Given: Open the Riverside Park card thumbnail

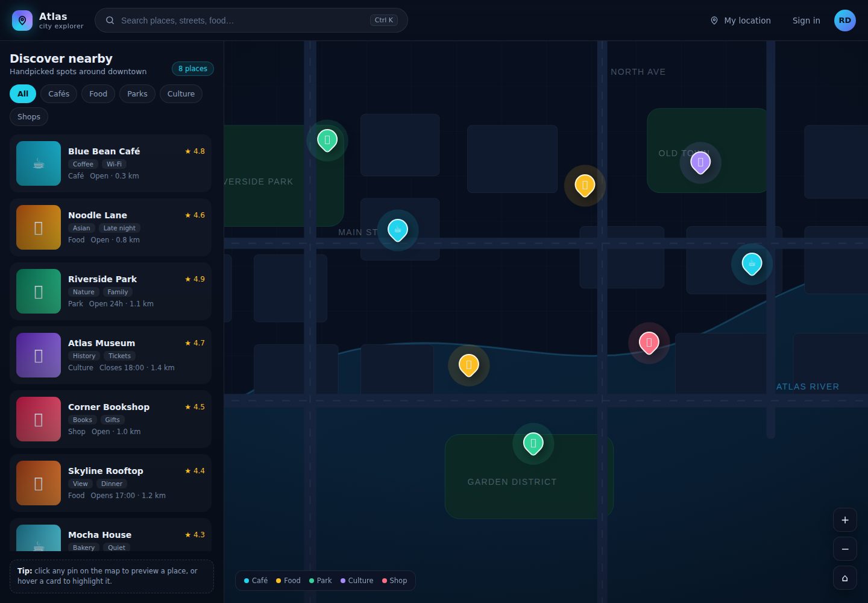Looking at the screenshot, I should coord(39,291).
